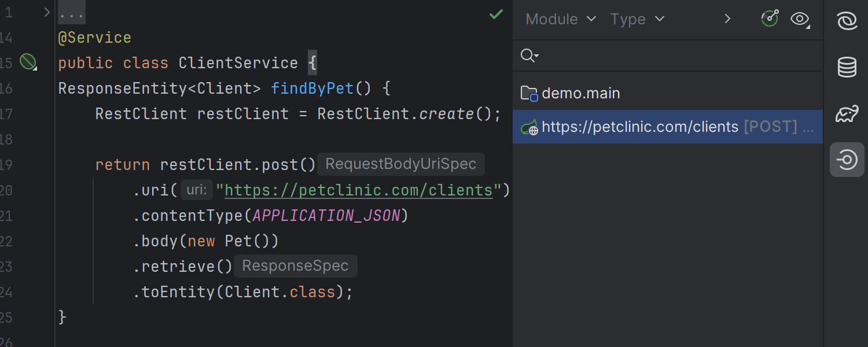The width and height of the screenshot is (868, 347).
Task: Expand the collapsed code fold on line 1
Action: point(71,12)
